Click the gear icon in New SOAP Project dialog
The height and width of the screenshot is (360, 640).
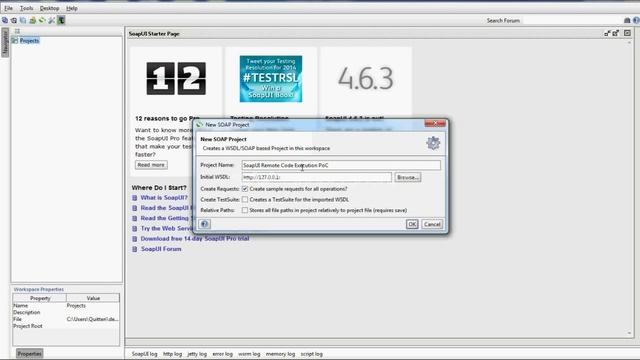433,143
